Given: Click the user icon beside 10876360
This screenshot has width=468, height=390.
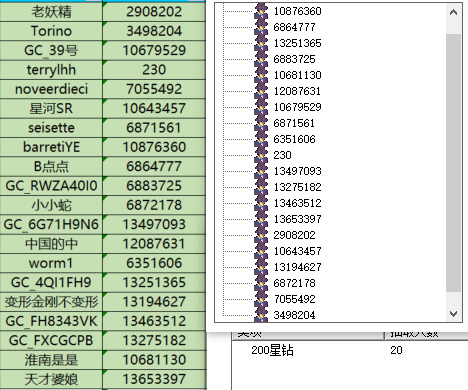Looking at the screenshot, I should pos(261,11).
